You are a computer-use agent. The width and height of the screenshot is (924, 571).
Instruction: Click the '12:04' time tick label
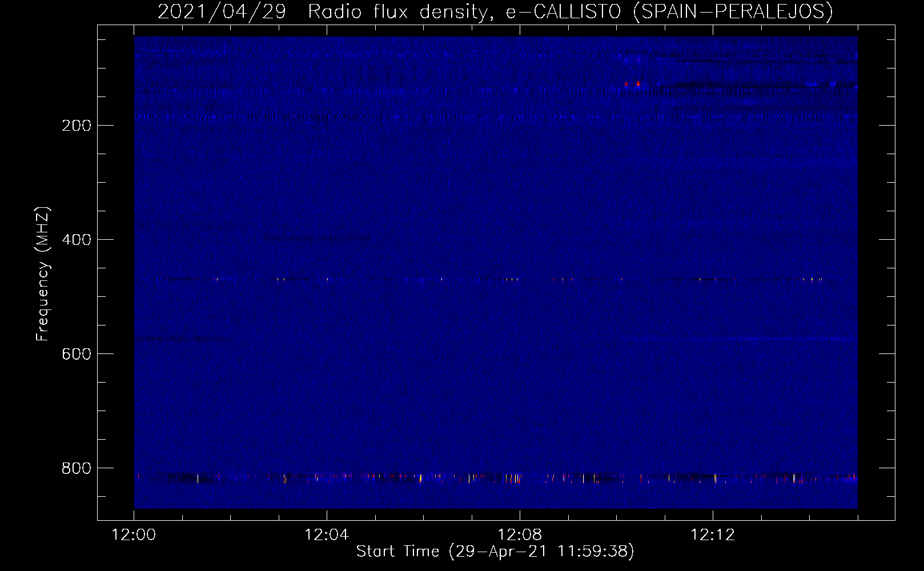(327, 535)
